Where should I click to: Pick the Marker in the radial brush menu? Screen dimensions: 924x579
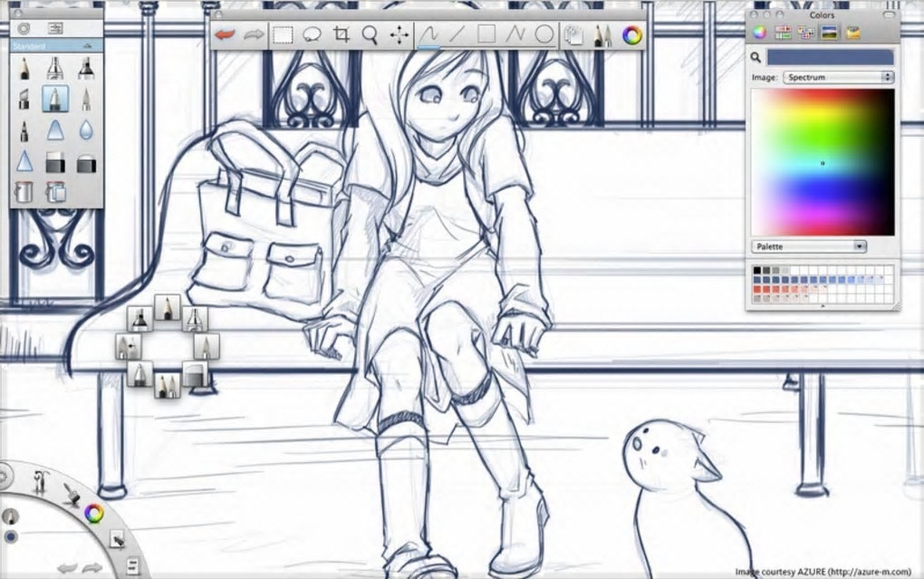(140, 319)
